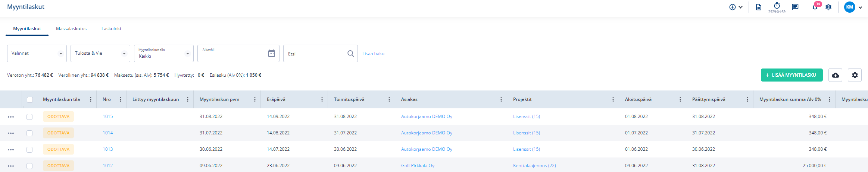The height and width of the screenshot is (172, 868).
Task: Open column menu for Asiakas
Action: (501, 99)
